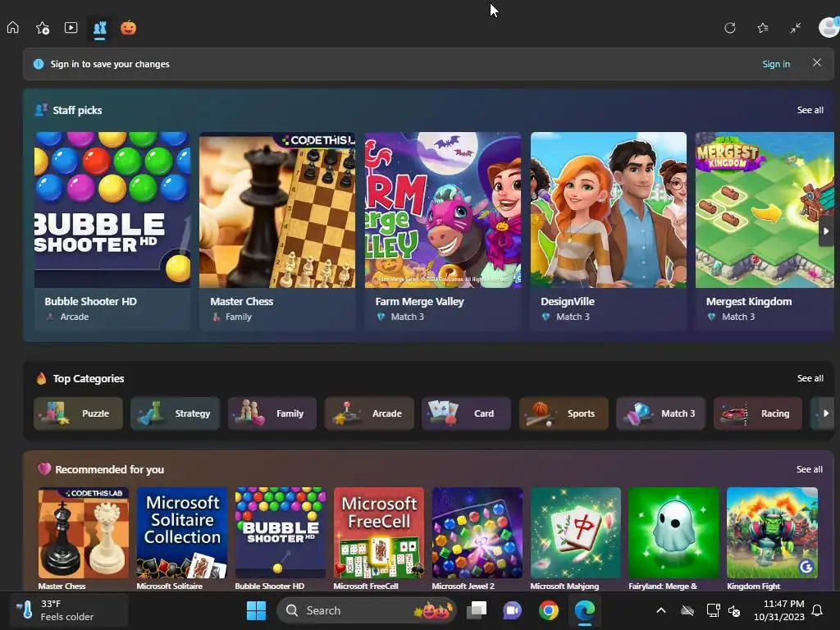The image size is (840, 630).
Task: Open Farm Merge Valley game card
Action: click(442, 231)
